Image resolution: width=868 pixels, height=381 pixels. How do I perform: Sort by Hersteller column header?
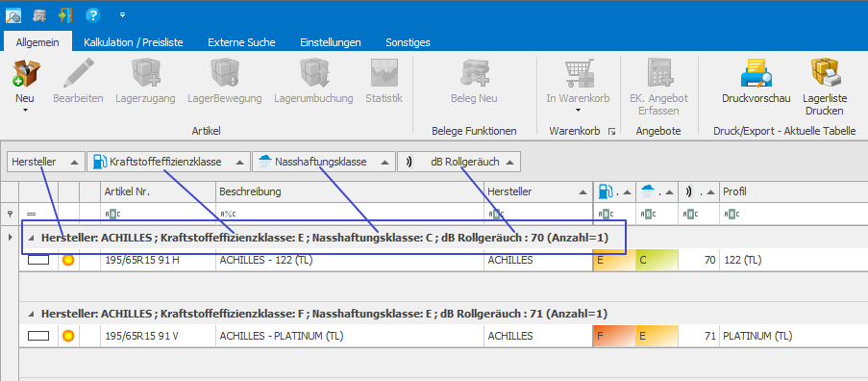(538, 191)
